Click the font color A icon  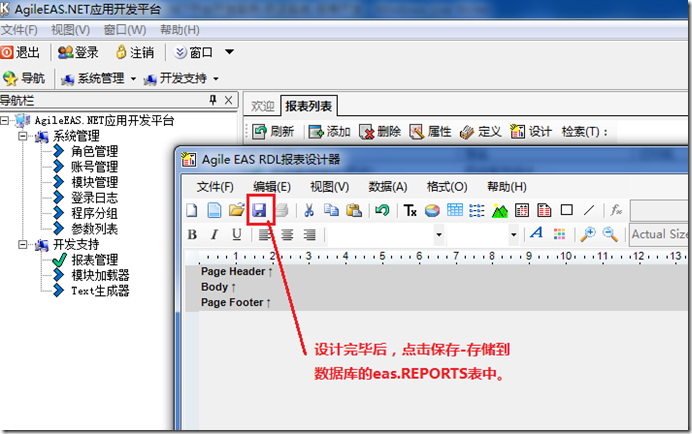pos(537,234)
